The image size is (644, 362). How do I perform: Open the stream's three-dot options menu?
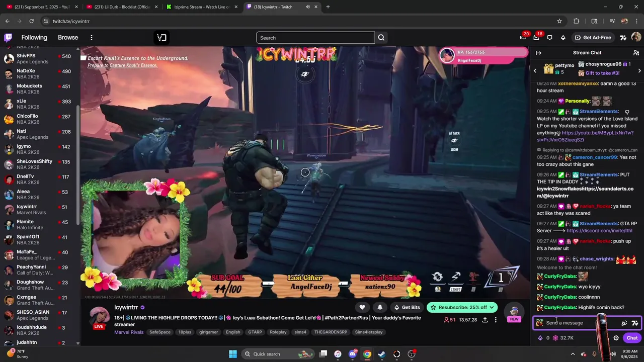pos(496,320)
